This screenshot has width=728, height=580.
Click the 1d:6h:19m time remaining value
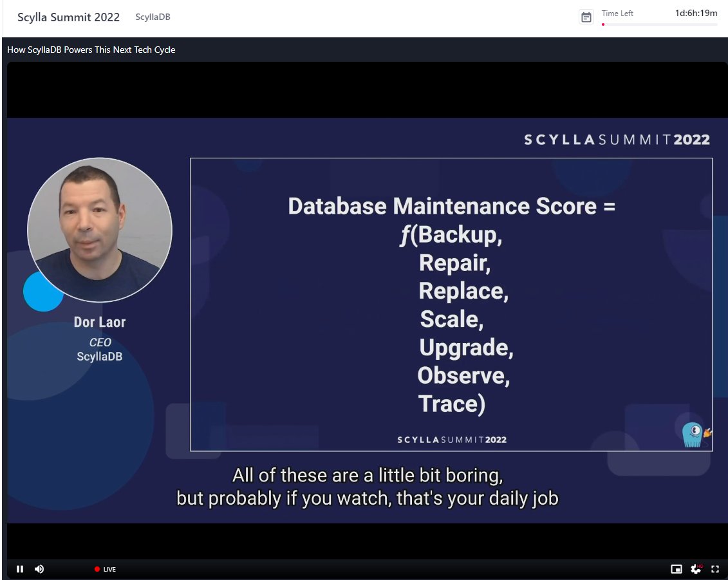click(696, 14)
